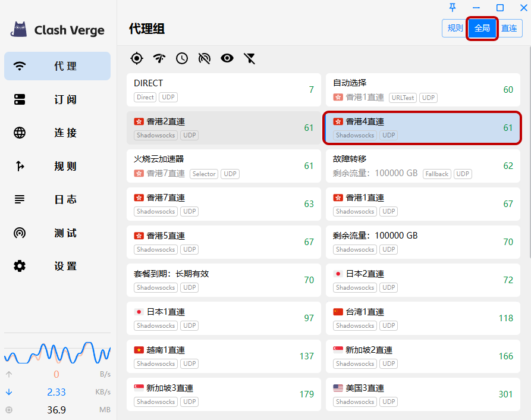Select the 自动选择 URLTest group
Screen dimensions: 531x420
423,90
